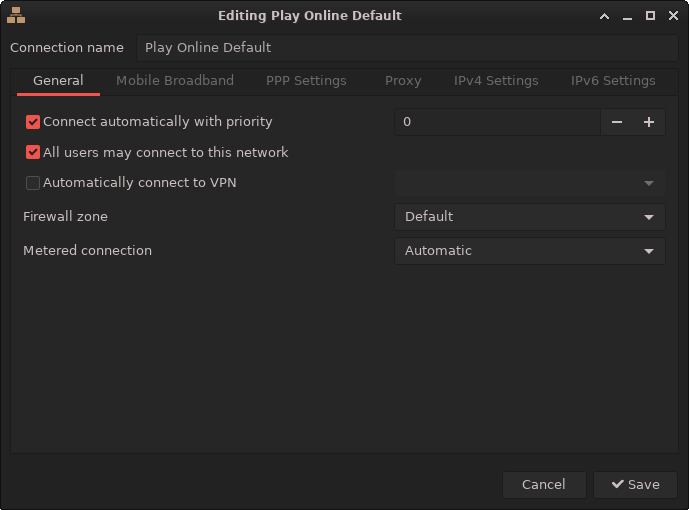Click the Cancel button
This screenshot has height=510, width=689.
(544, 485)
